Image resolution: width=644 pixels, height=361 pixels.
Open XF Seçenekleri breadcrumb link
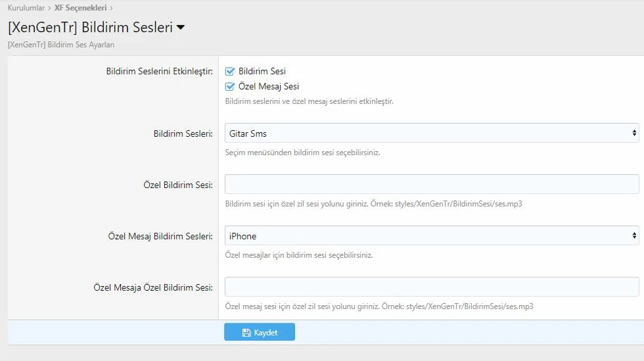point(80,8)
